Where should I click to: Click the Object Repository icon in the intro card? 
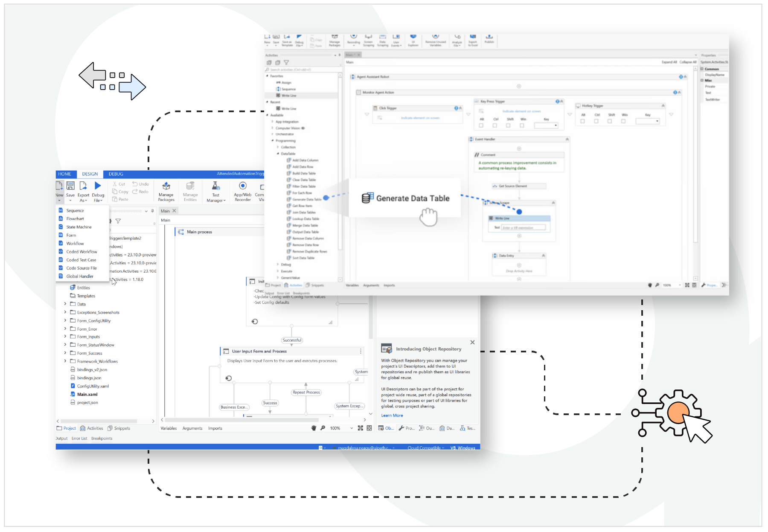(387, 349)
